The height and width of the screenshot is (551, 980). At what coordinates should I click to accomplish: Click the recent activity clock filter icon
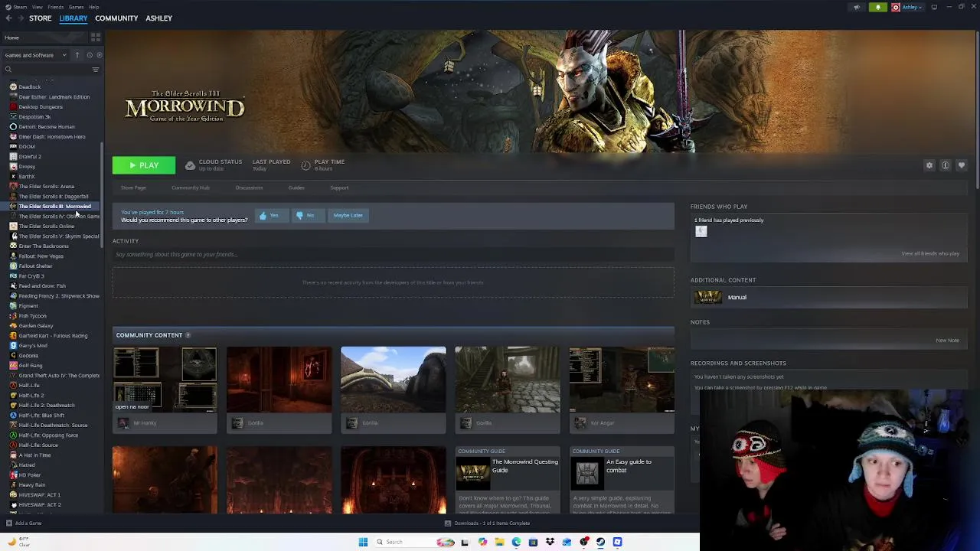point(89,55)
